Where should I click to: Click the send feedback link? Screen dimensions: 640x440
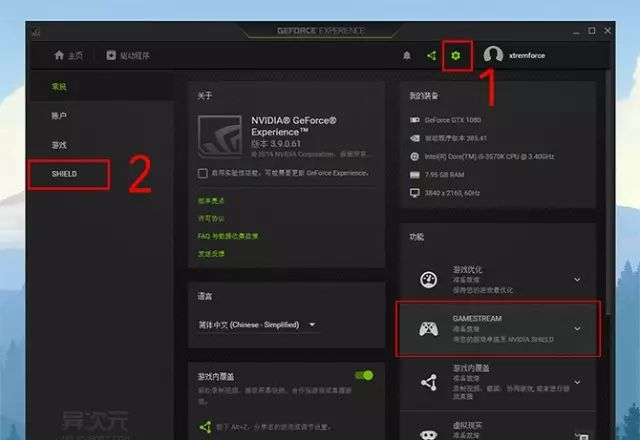211,254
